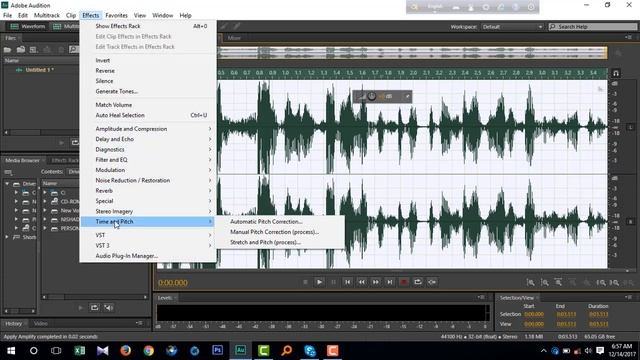This screenshot has width=640, height=360.
Task: Switch to Waveform editor view
Action: pyautogui.click(x=28, y=27)
